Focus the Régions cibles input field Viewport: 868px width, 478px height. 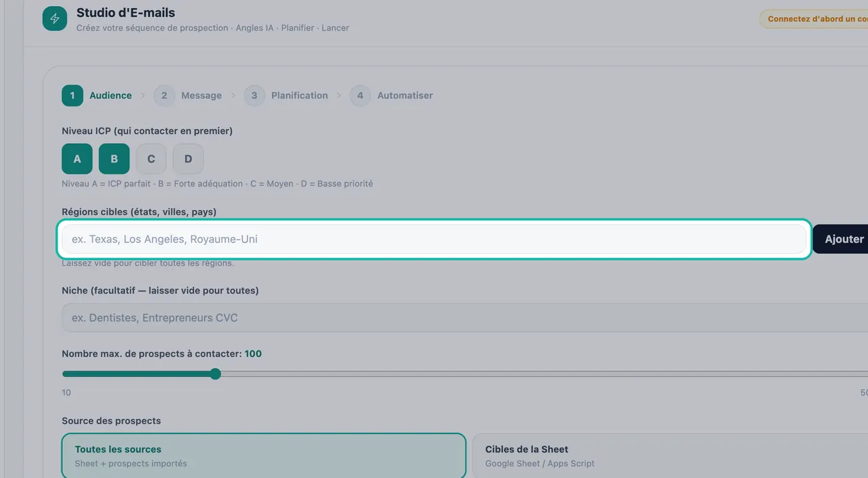point(434,239)
